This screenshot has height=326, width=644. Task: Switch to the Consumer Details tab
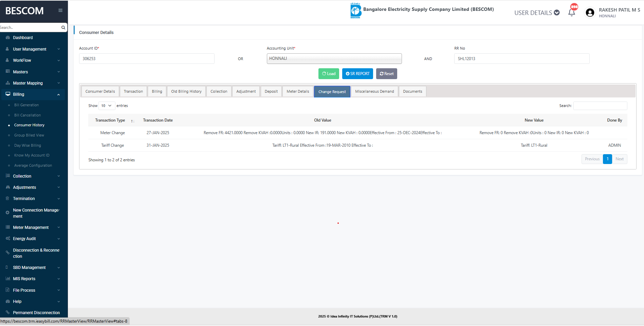coord(100,91)
